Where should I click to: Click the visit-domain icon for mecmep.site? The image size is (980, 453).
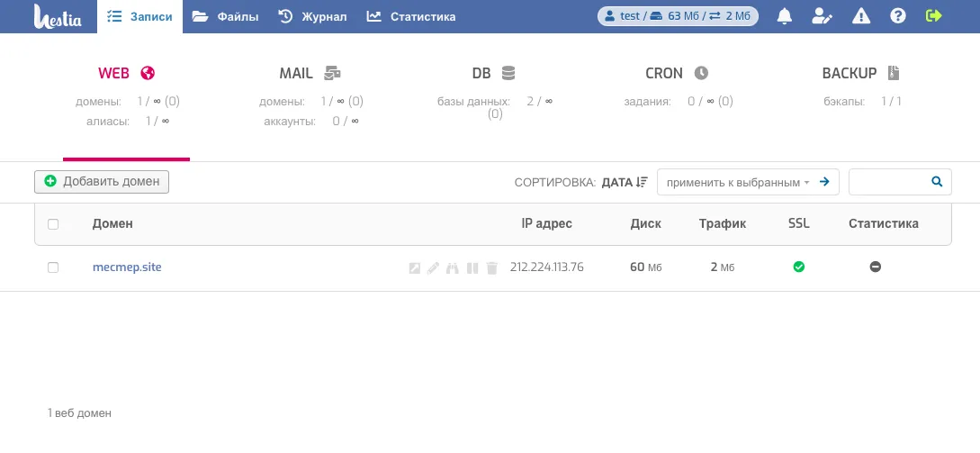click(414, 267)
